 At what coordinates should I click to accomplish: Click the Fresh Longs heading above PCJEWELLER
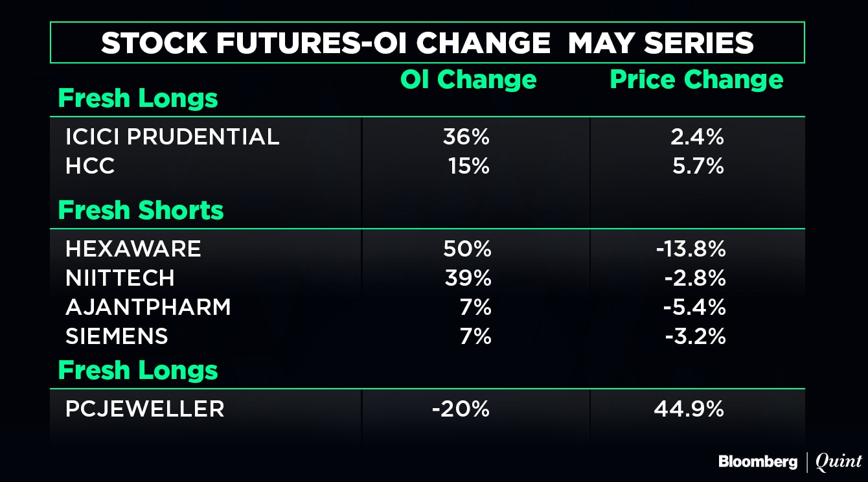[x=138, y=371]
